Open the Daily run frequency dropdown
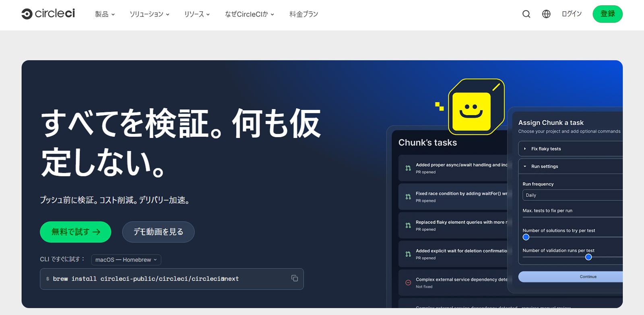This screenshot has height=315, width=644. pos(572,195)
